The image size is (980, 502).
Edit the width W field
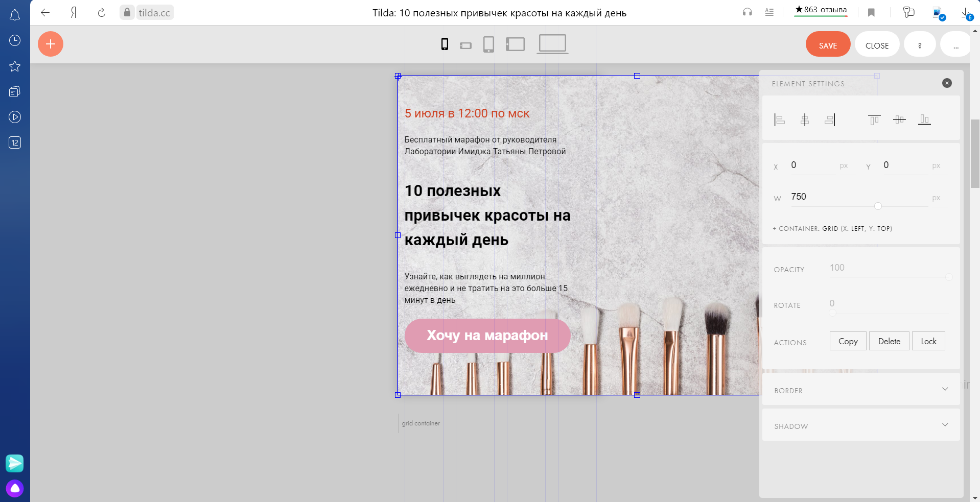click(858, 197)
